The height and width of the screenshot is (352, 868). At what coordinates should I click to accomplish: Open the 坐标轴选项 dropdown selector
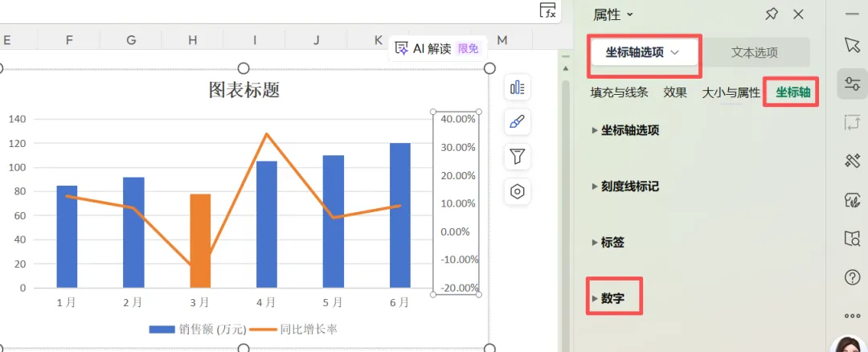click(x=645, y=52)
